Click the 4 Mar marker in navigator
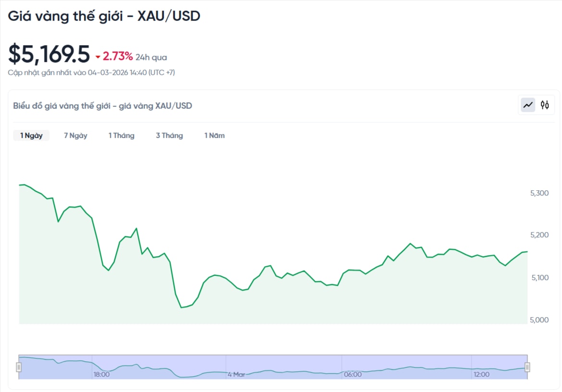The image size is (562, 392). pos(236,374)
